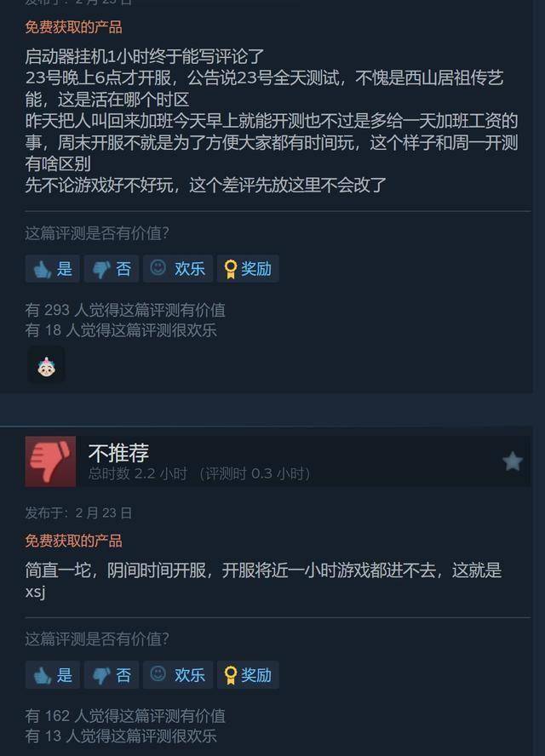Click the thumbs-up 是 button on first review
This screenshot has height=756, width=545.
coord(52,268)
